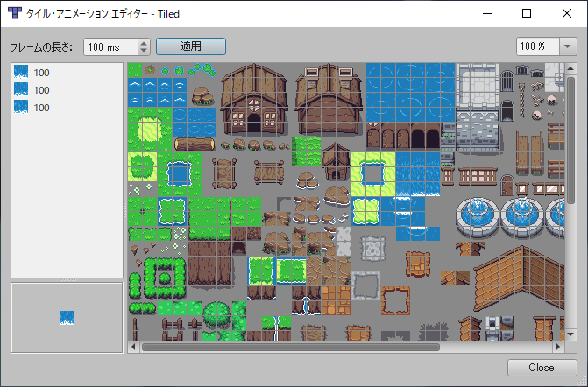This screenshot has width=588, height=387.
Task: Select the round bush on yellow grass tile
Action: pyautogui.click(x=142, y=166)
